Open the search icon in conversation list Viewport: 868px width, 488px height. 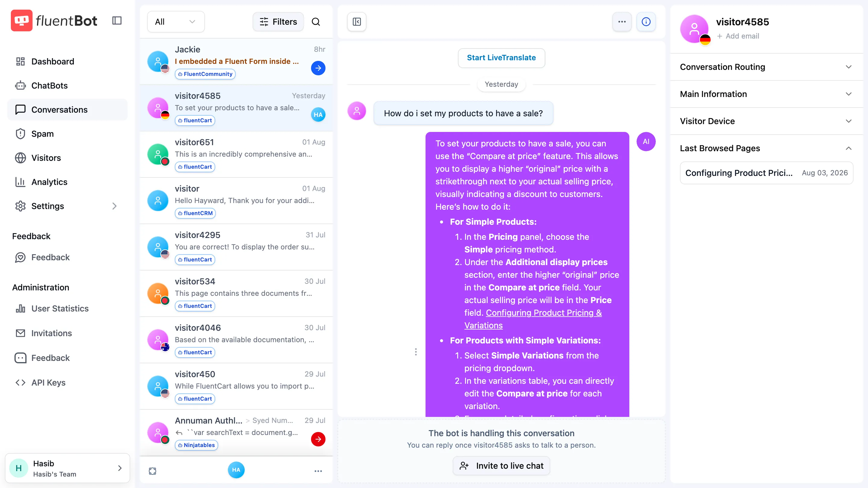316,22
